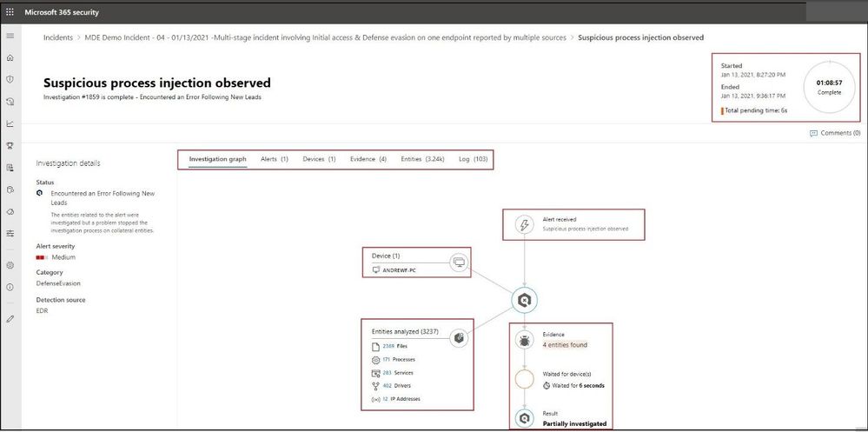The image size is (868, 432).
Task: Click the Services window icon
Action: click(x=376, y=373)
